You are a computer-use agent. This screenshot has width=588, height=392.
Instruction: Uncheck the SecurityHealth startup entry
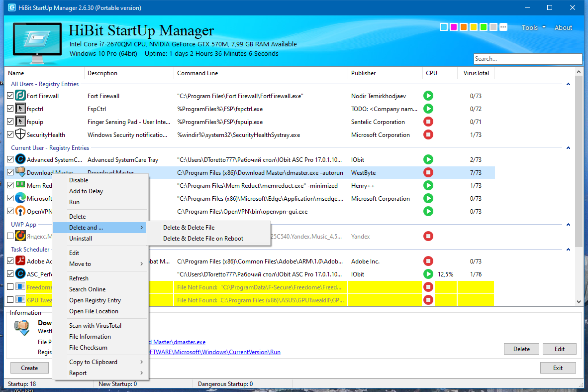pos(10,134)
